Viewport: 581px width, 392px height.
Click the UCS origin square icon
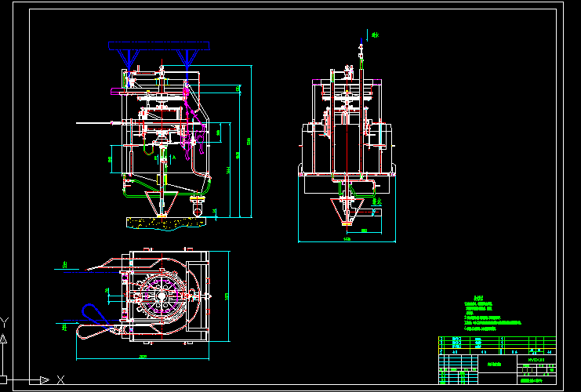(4, 380)
